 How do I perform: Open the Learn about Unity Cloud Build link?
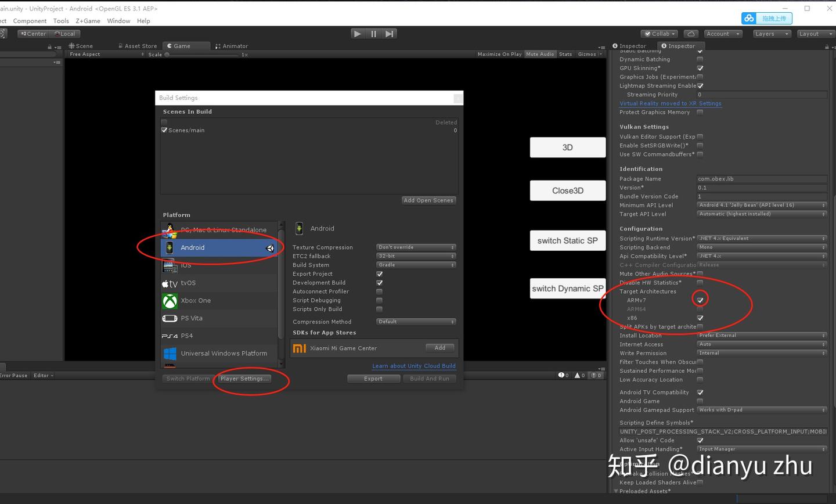click(413, 366)
